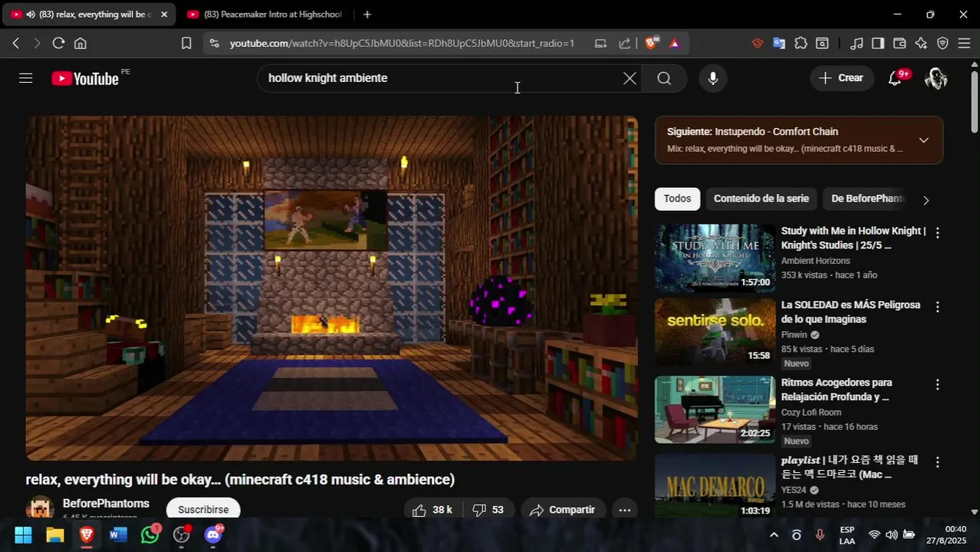Open WhatsApp from the taskbar
The height and width of the screenshot is (552, 980).
coord(150,535)
